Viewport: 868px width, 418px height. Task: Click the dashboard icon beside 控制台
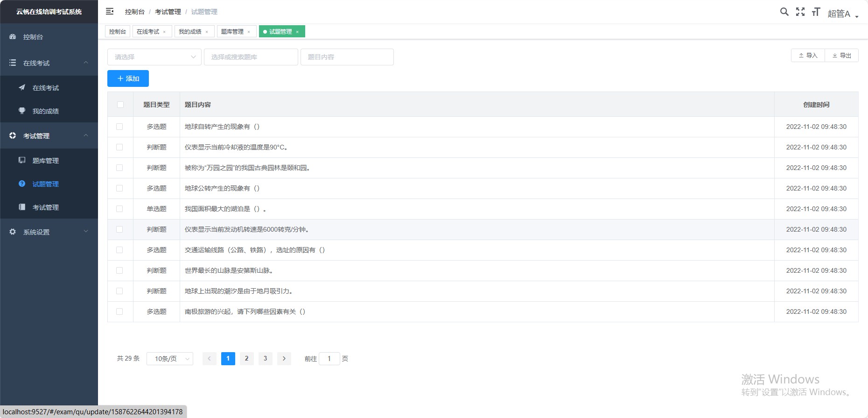[x=13, y=36]
